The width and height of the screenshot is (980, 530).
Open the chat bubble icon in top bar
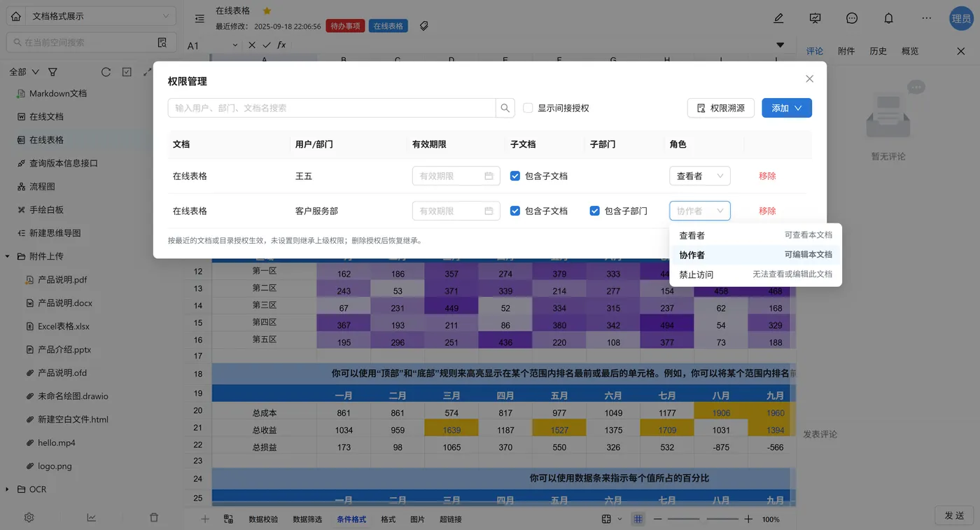point(852,19)
